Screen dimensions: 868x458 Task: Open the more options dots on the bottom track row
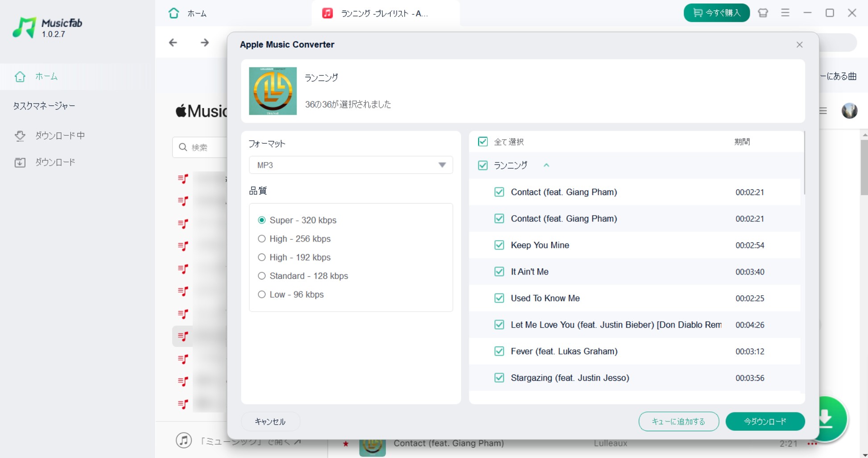(x=812, y=444)
